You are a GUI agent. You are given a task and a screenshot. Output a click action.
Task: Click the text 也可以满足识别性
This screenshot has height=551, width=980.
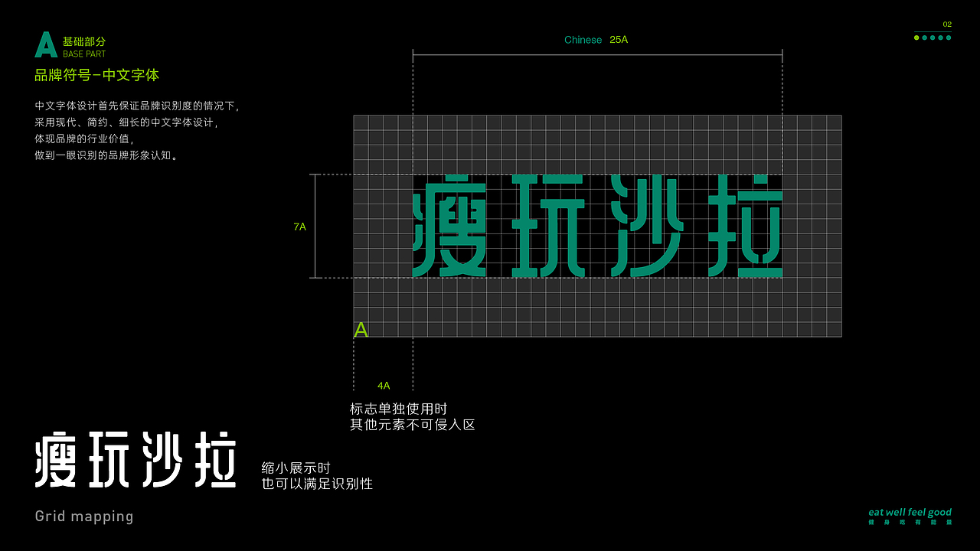317,483
